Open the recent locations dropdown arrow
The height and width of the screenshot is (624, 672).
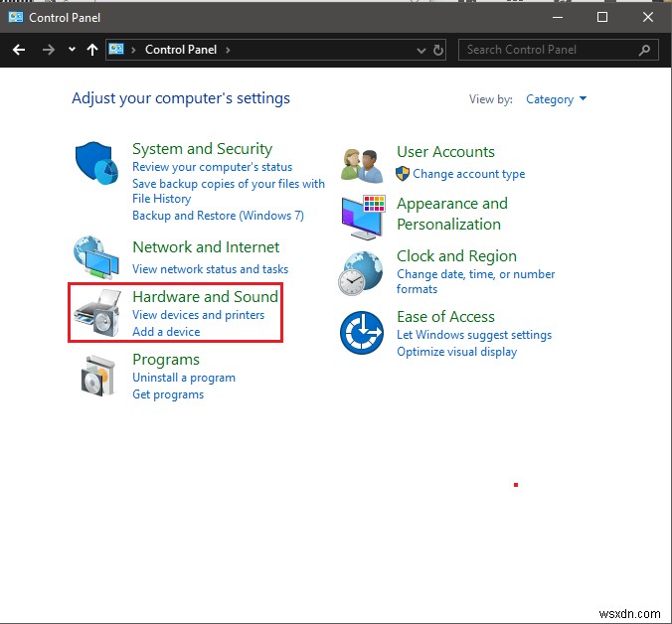(x=72, y=50)
